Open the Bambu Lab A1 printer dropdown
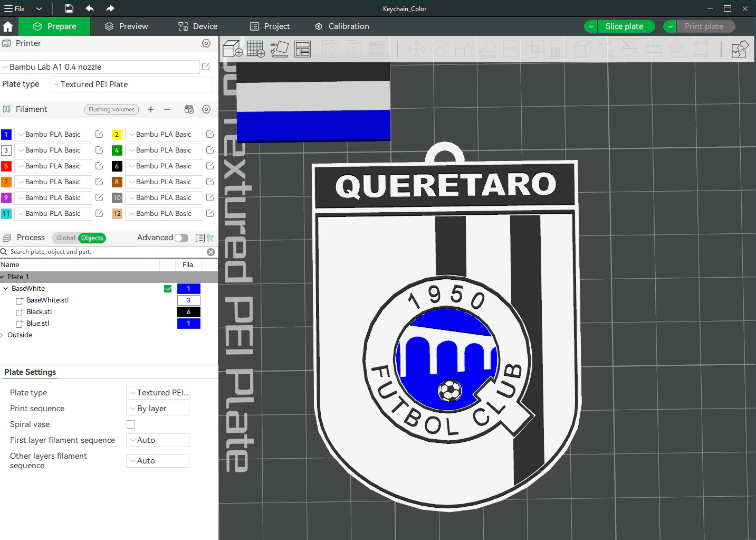 (x=100, y=67)
